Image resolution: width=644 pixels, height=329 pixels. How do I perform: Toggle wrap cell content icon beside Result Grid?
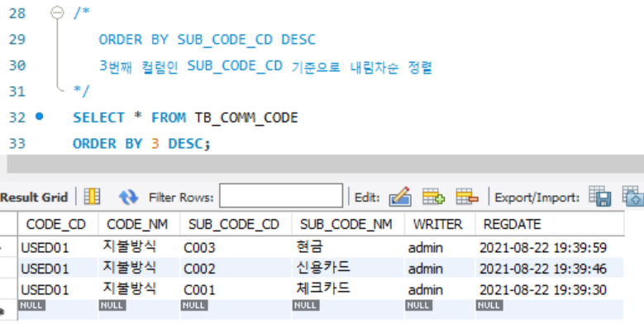pyautogui.click(x=92, y=197)
